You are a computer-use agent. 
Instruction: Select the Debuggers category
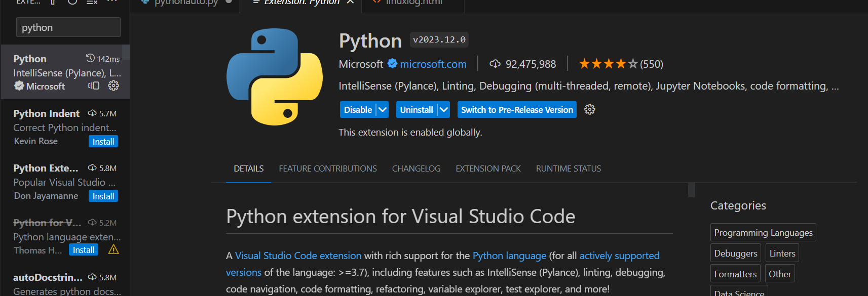tap(736, 253)
